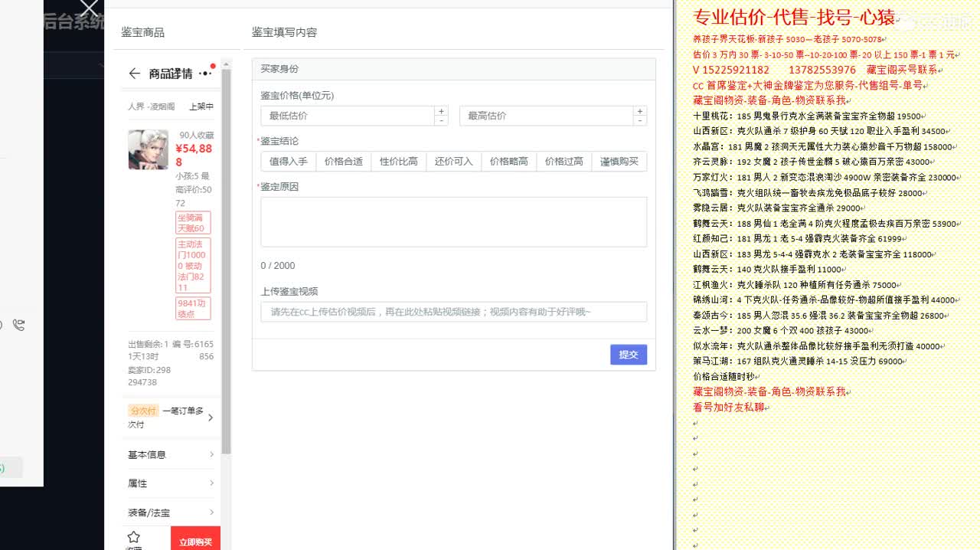Click the character avatar thumbnail
This screenshot has height=550, width=980.
click(148, 149)
